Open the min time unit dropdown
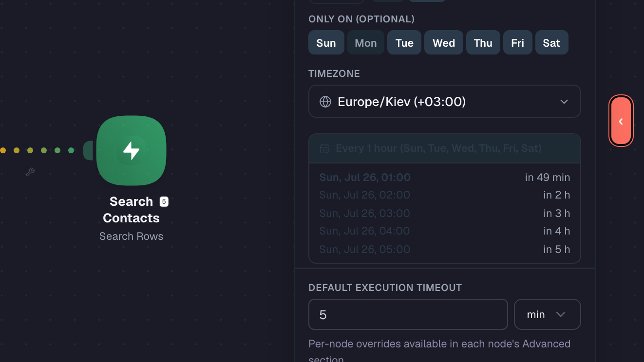Screen dimensions: 644x362 [x=548, y=314]
